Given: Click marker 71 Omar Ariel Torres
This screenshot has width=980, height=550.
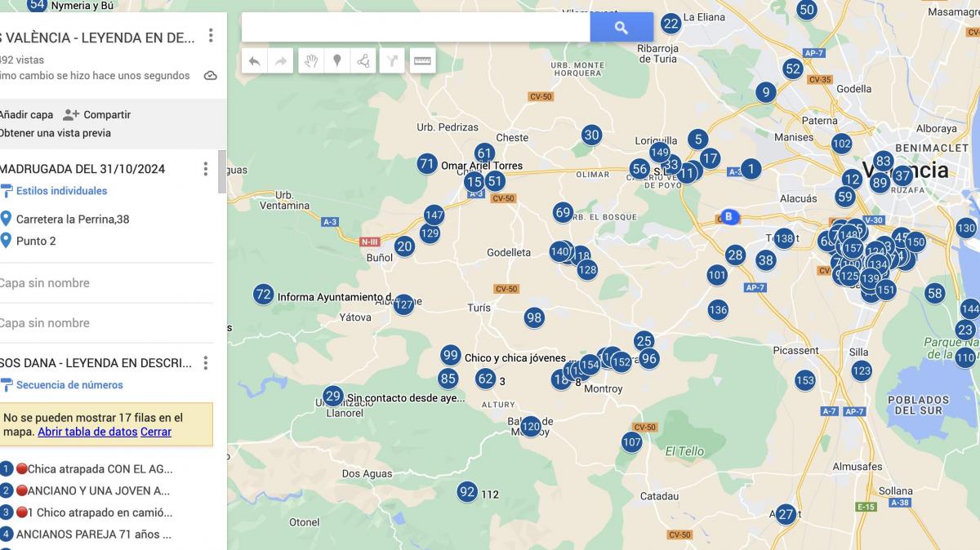Looking at the screenshot, I should (x=427, y=164).
